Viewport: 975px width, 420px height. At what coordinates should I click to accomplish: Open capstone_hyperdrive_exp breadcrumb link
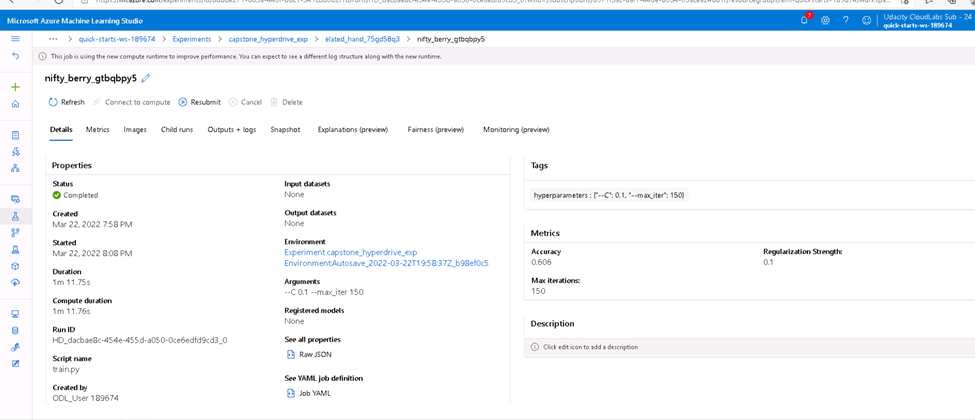[x=268, y=39]
